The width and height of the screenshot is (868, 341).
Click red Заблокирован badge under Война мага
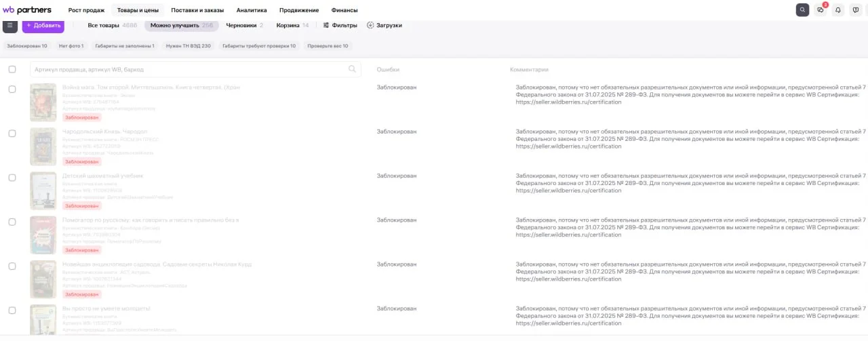(82, 117)
